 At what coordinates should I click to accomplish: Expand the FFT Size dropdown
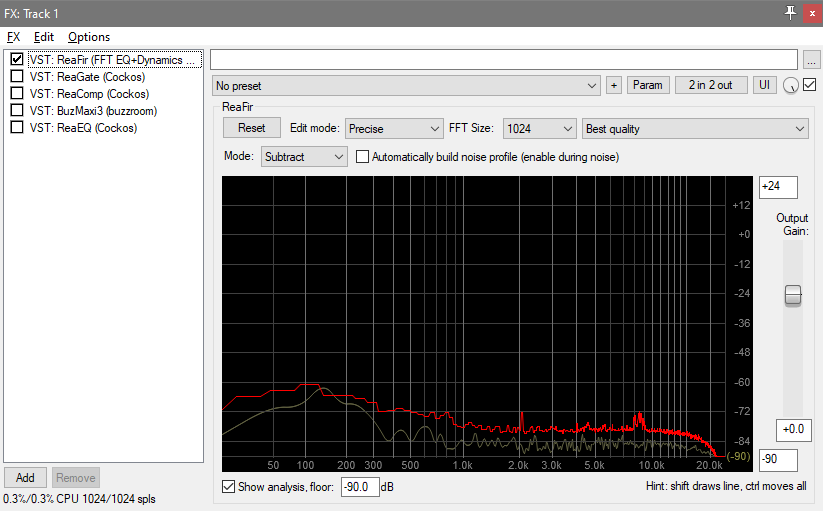(539, 128)
